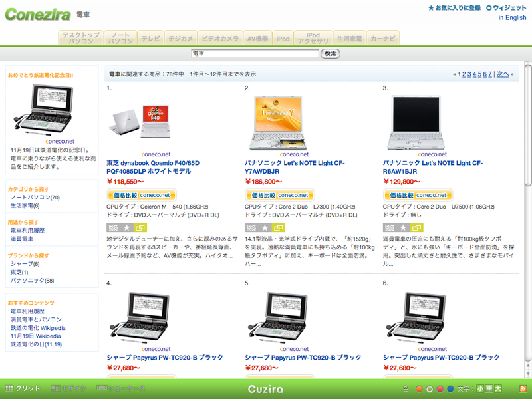
Task: Open 鉄道電化の日(11.19) link
Action: point(36,344)
